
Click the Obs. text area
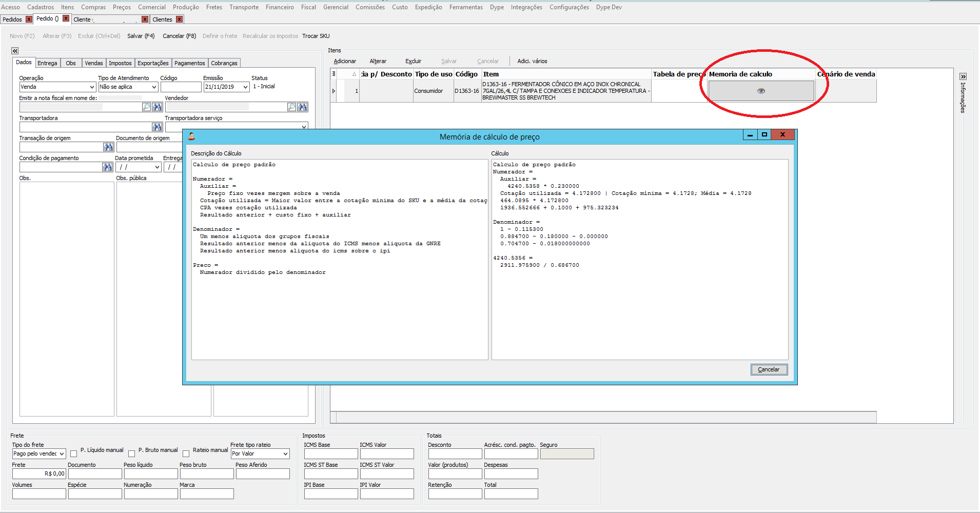coord(67,299)
